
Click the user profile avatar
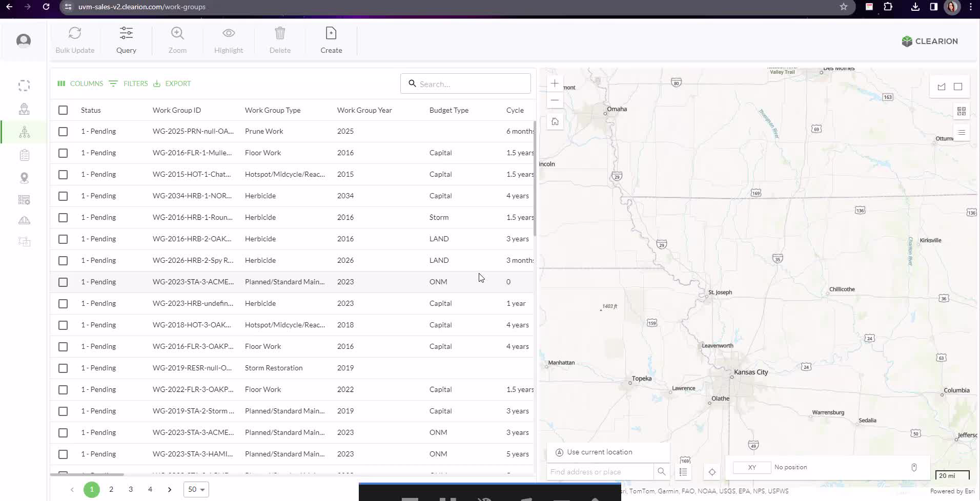24,41
